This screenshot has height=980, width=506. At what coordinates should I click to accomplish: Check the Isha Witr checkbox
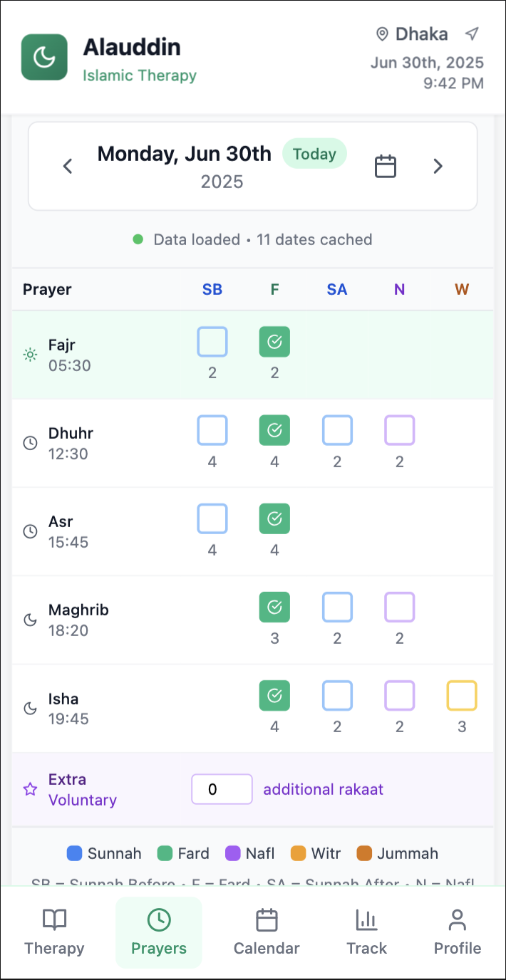click(x=462, y=696)
